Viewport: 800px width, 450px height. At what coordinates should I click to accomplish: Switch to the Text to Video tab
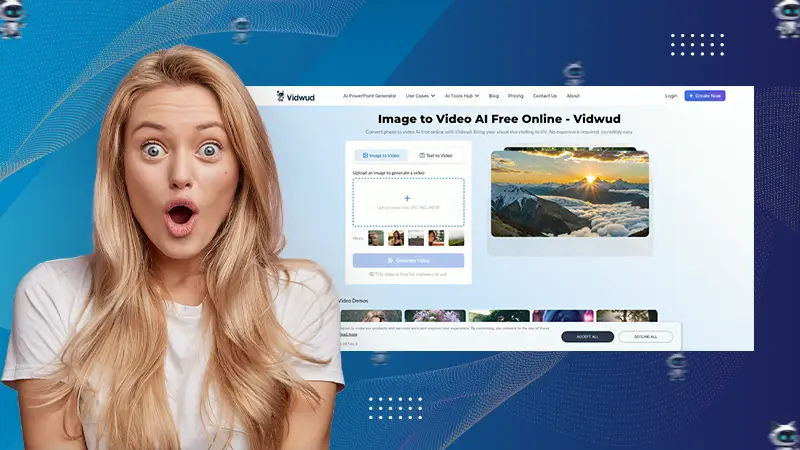click(x=436, y=156)
